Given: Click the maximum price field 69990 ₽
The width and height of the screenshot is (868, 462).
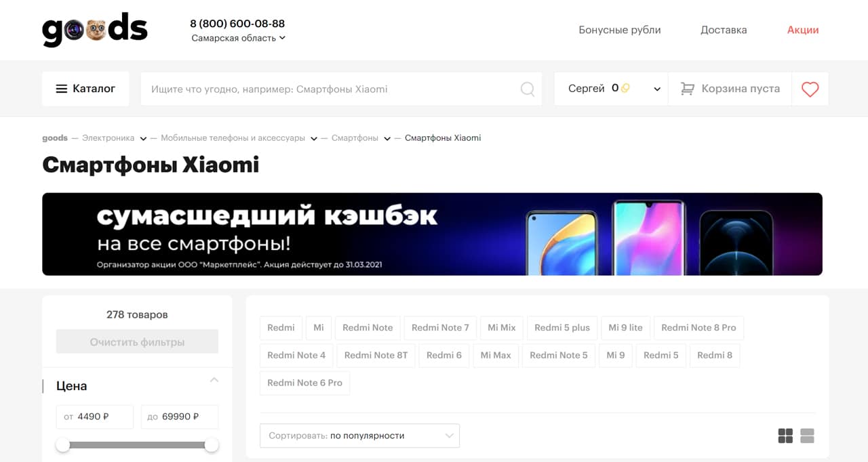Looking at the screenshot, I should click(x=180, y=417).
